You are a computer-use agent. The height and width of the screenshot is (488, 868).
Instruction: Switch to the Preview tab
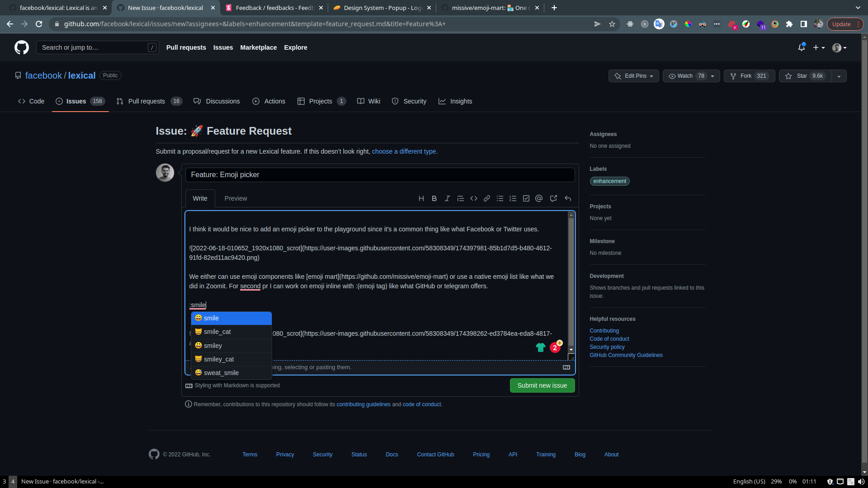(236, 198)
